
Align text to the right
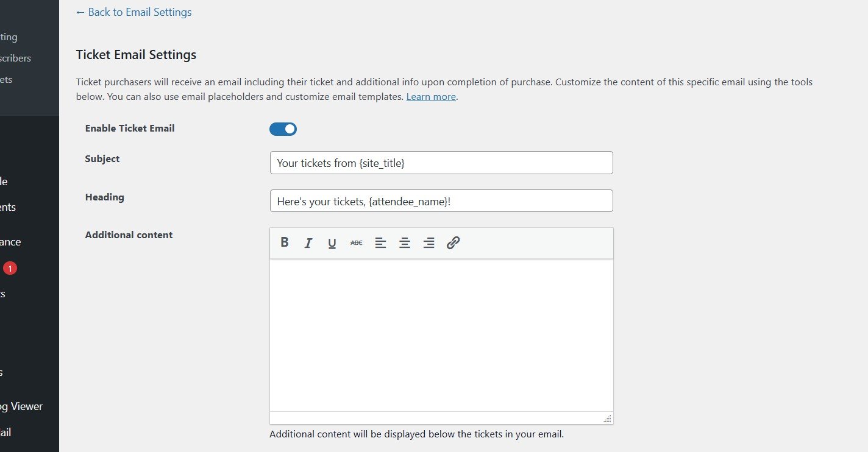[x=429, y=242]
